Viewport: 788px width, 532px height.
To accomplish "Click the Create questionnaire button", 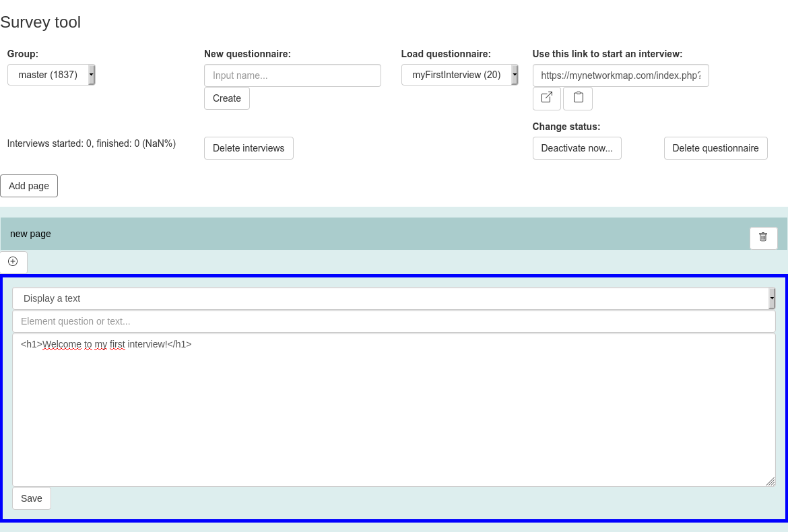I will [227, 98].
